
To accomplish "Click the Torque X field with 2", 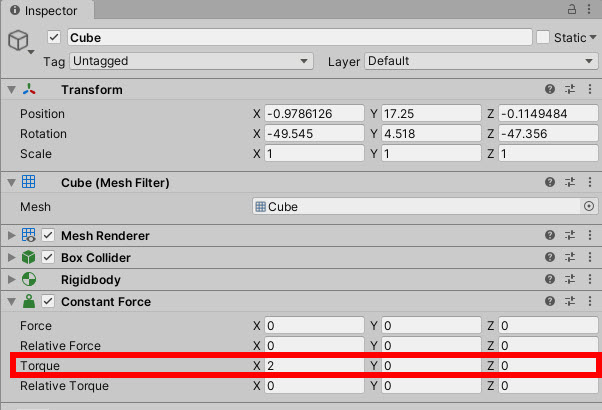I will pos(314,365).
